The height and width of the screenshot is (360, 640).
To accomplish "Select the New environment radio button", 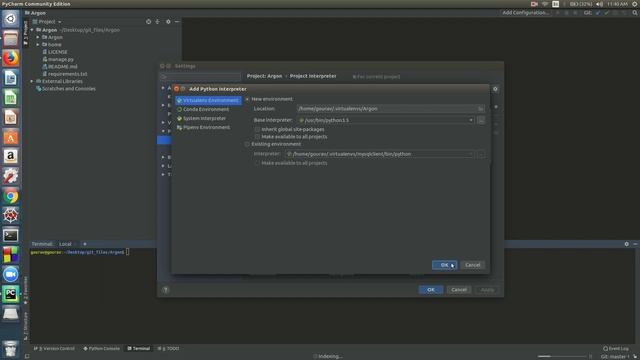I will point(247,99).
